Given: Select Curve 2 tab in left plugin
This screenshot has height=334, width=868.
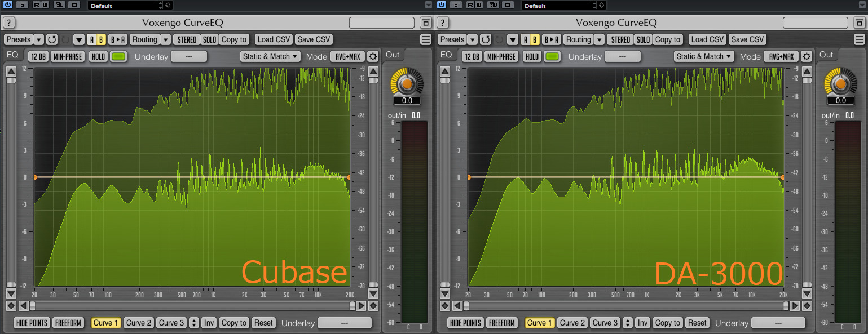Looking at the screenshot, I should pyautogui.click(x=139, y=323).
